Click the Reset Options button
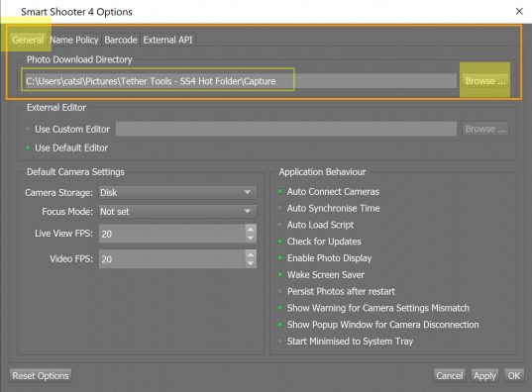Viewport: 532px width, 392px height. (x=41, y=375)
